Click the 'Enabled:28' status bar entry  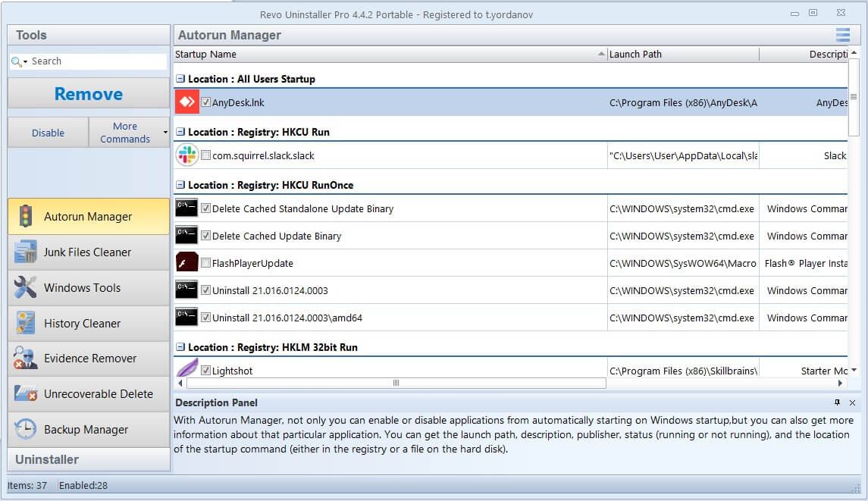[x=83, y=486]
